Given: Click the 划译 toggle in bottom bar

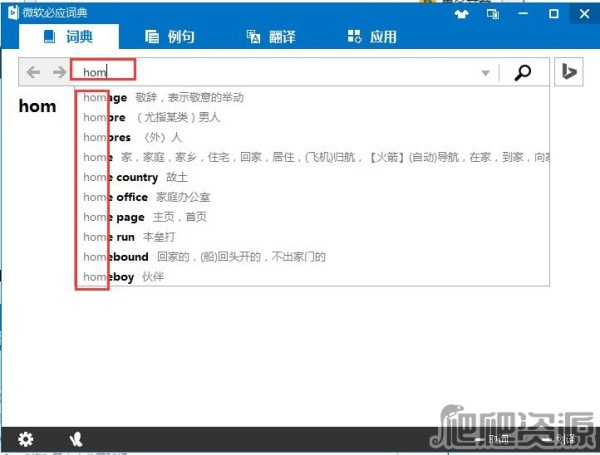Looking at the screenshot, I should tap(559, 439).
